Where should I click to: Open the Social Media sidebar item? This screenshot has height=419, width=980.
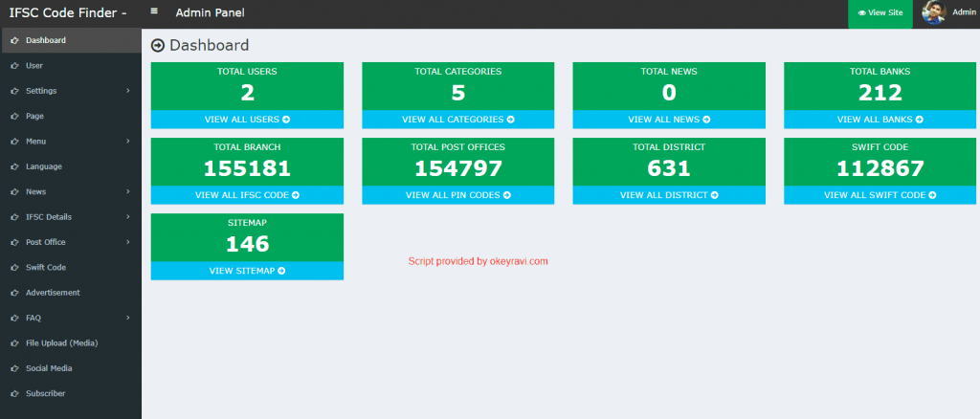click(71, 368)
